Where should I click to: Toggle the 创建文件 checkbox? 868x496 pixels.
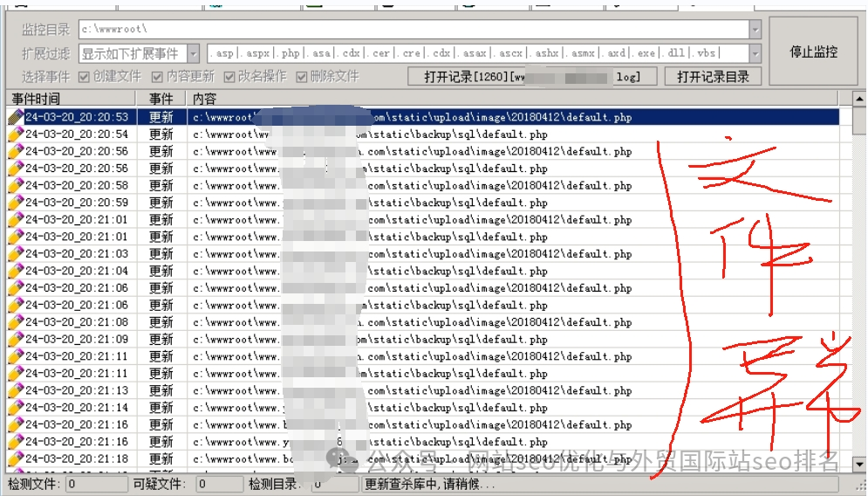pos(84,77)
